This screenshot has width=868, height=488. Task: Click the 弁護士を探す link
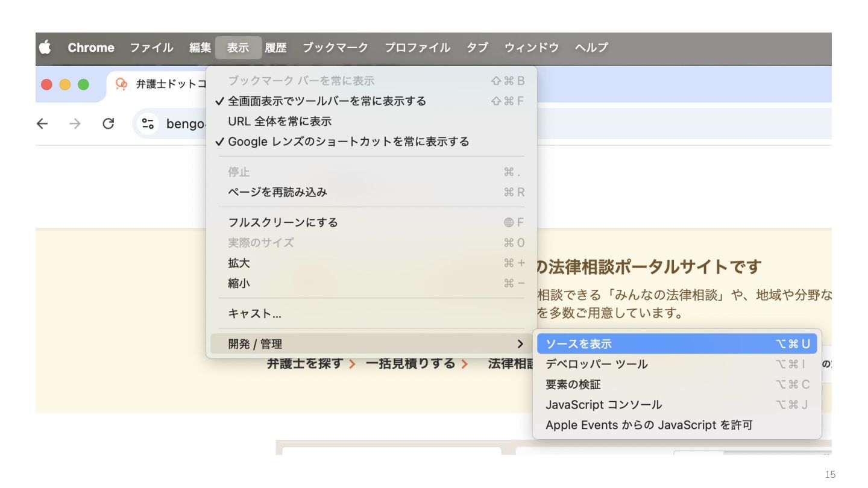coord(311,364)
